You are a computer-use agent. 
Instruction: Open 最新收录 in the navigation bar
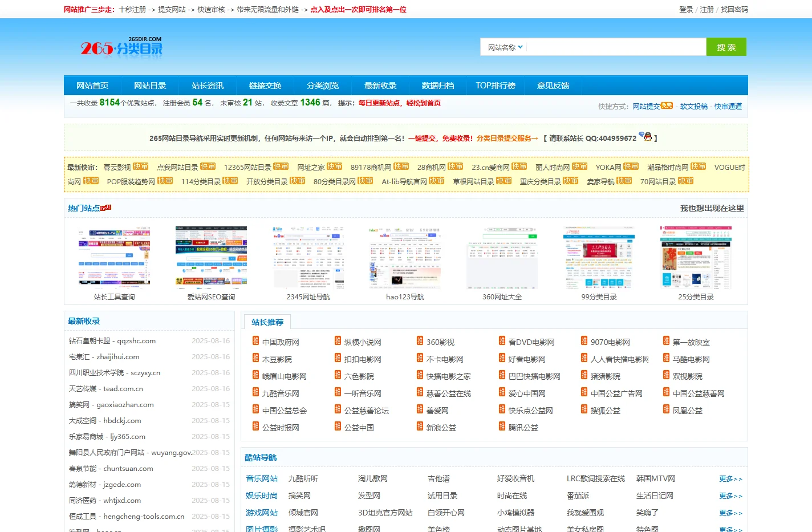point(380,86)
